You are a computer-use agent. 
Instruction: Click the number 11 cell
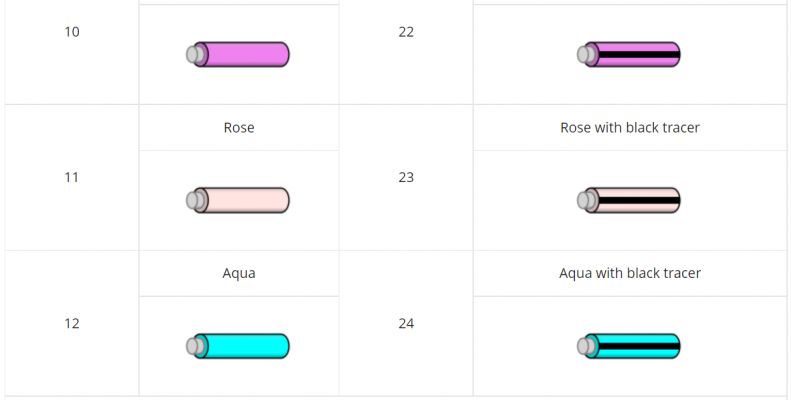click(x=72, y=178)
